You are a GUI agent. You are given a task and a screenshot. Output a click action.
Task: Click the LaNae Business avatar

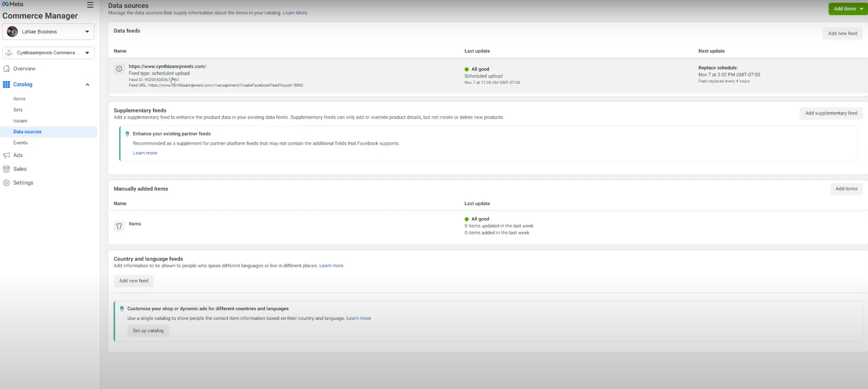tap(12, 32)
